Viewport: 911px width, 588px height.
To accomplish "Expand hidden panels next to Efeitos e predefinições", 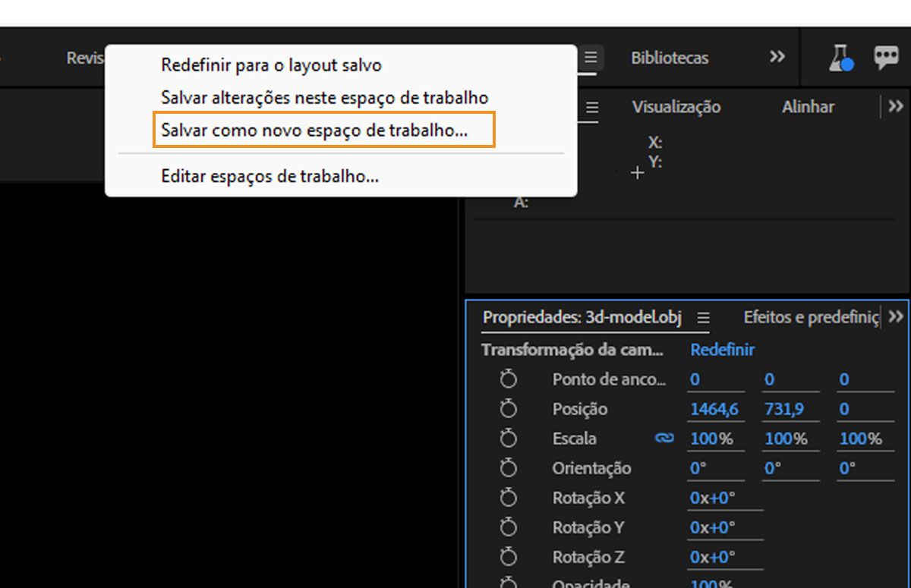I will (897, 317).
